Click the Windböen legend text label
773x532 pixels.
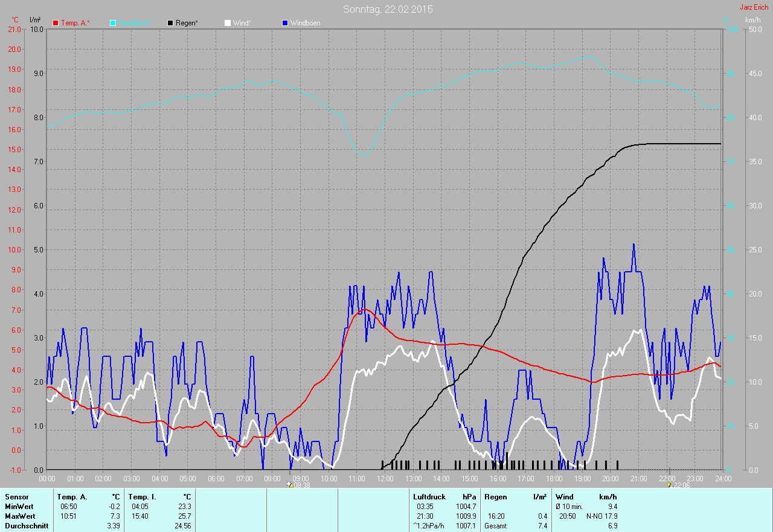tap(306, 23)
